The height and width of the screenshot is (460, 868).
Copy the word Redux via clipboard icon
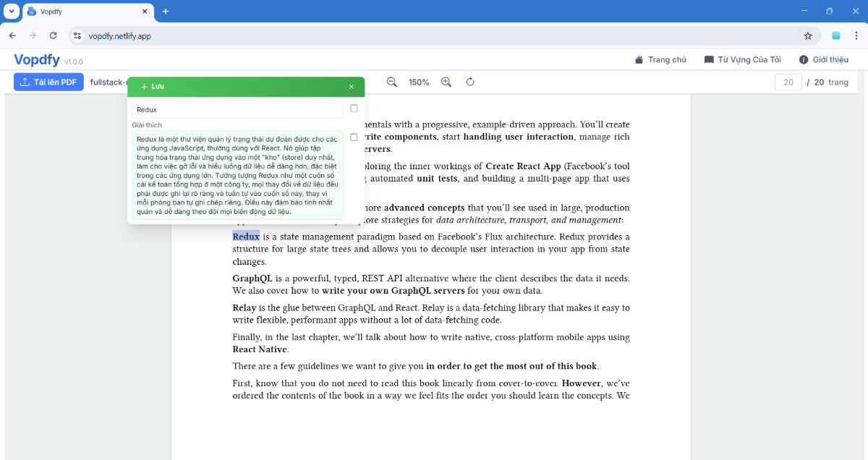point(354,107)
